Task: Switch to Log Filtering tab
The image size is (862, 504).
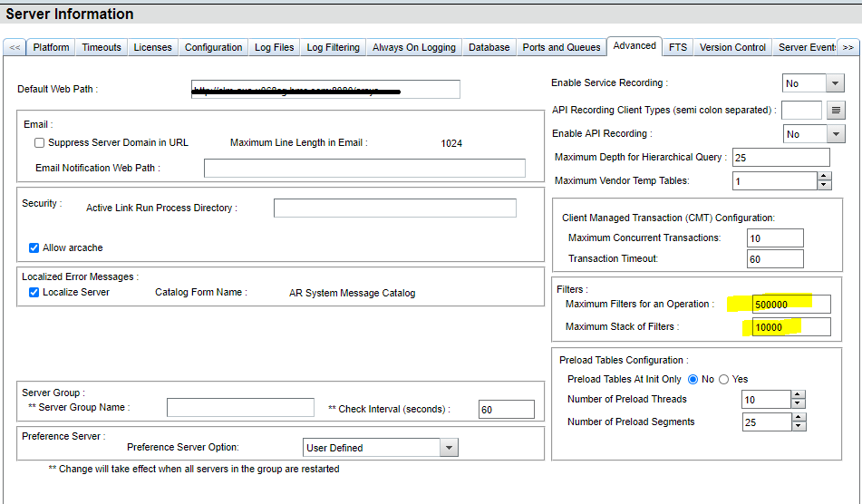Action: [x=334, y=47]
